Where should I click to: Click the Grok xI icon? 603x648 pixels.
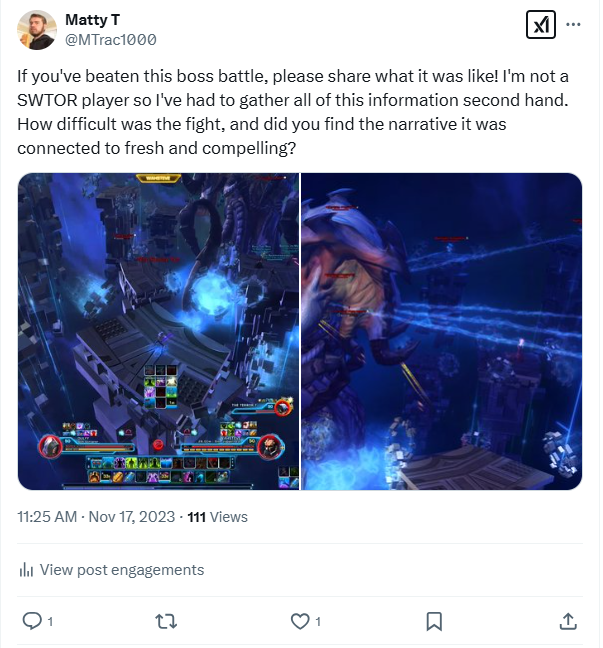click(541, 24)
